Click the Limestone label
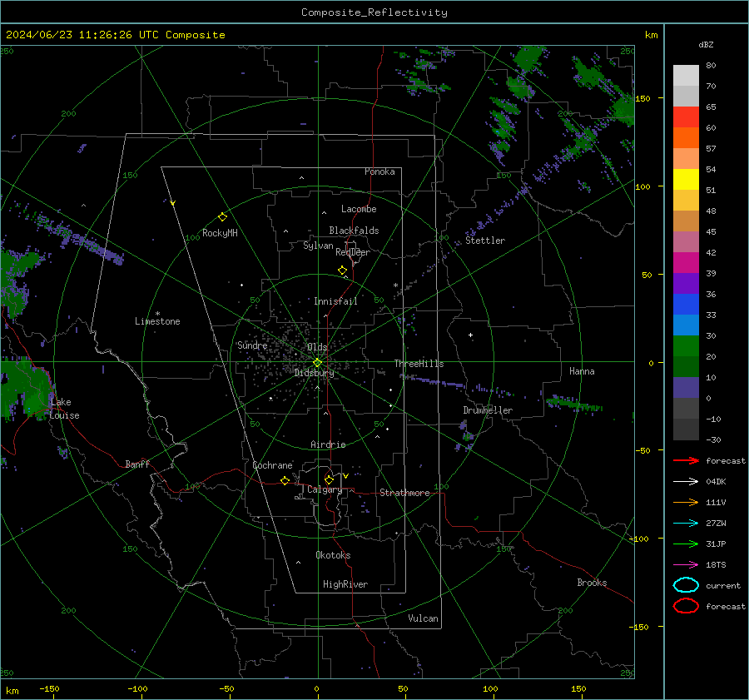The image size is (749, 700). (x=157, y=321)
